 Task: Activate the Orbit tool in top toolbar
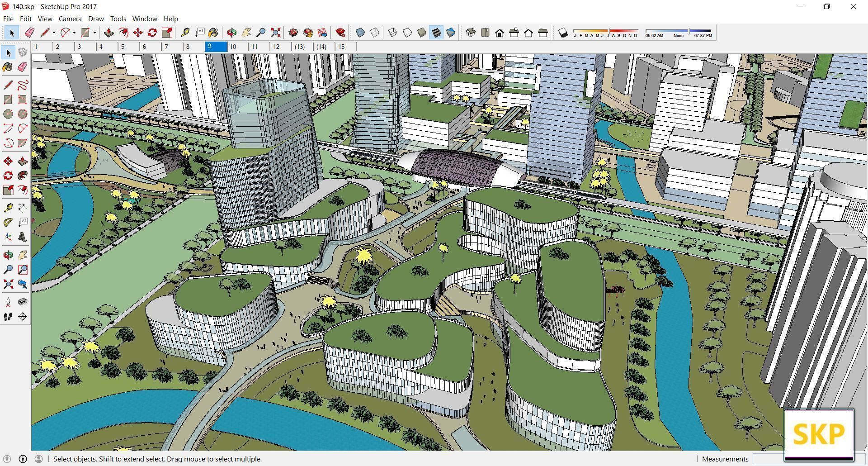[x=231, y=33]
